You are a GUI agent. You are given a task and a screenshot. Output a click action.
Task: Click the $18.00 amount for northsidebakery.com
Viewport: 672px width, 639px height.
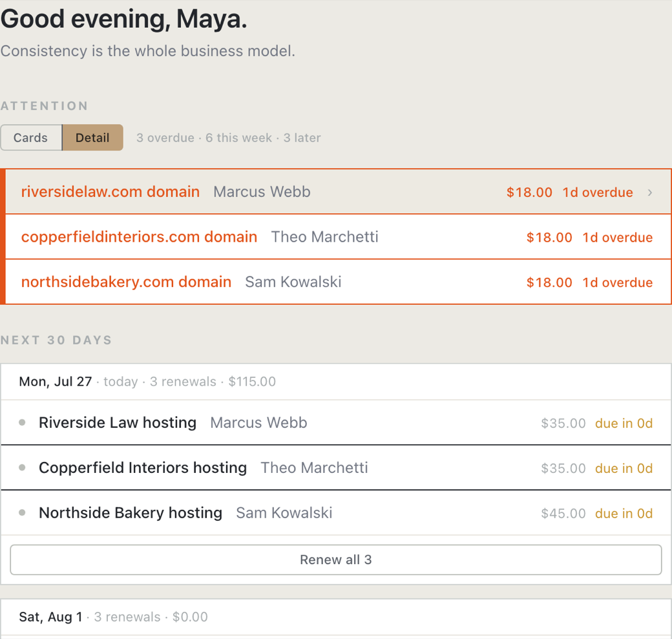(x=549, y=282)
